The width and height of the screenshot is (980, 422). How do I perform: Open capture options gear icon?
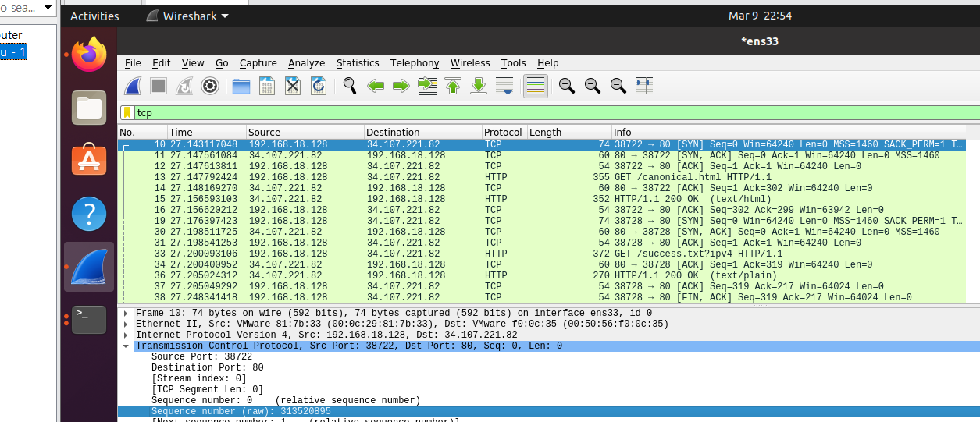[209, 86]
